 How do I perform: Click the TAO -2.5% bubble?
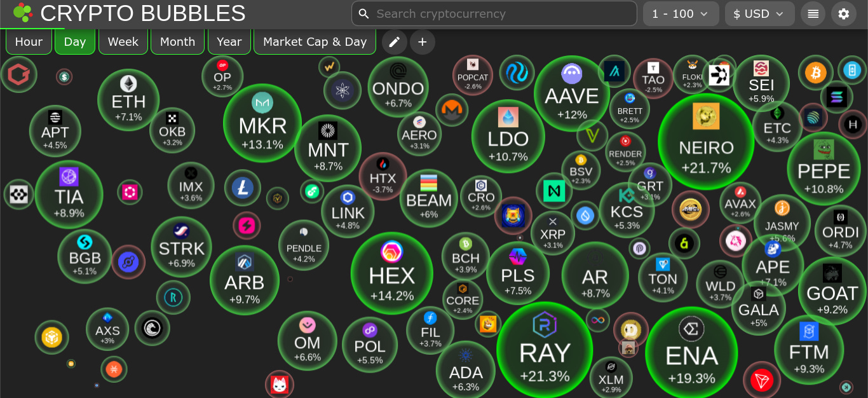tap(653, 78)
